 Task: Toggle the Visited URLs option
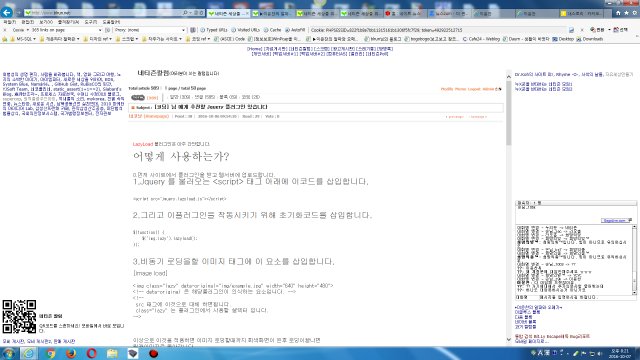click(246, 30)
